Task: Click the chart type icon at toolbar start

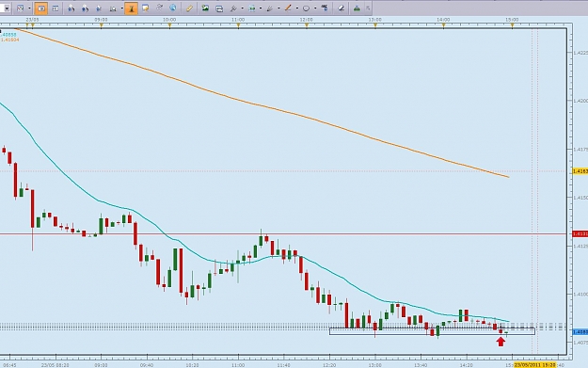Action: click(21, 8)
